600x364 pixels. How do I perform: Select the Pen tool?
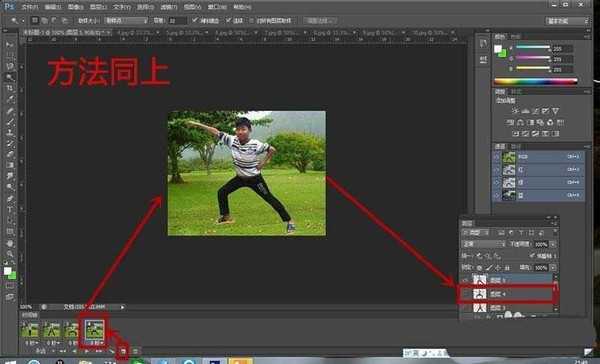pos(9,199)
